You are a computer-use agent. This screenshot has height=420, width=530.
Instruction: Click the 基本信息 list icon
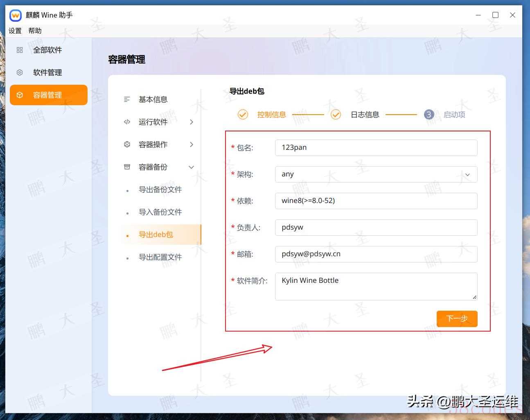[x=127, y=99]
